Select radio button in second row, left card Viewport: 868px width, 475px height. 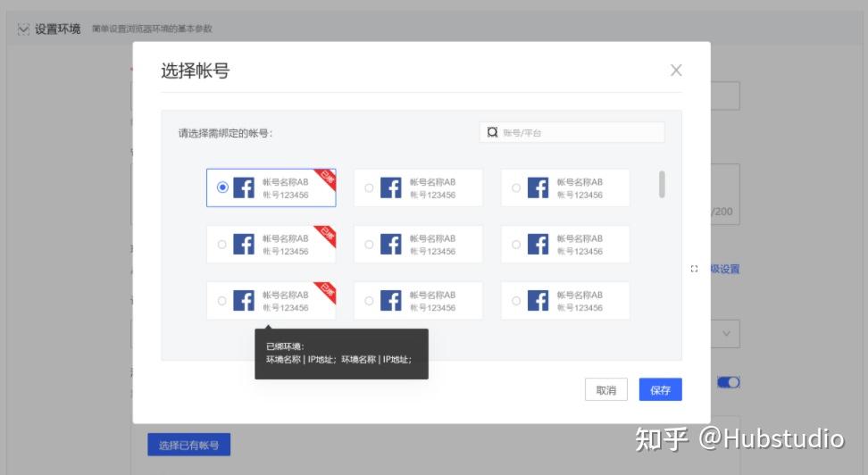pos(222,244)
